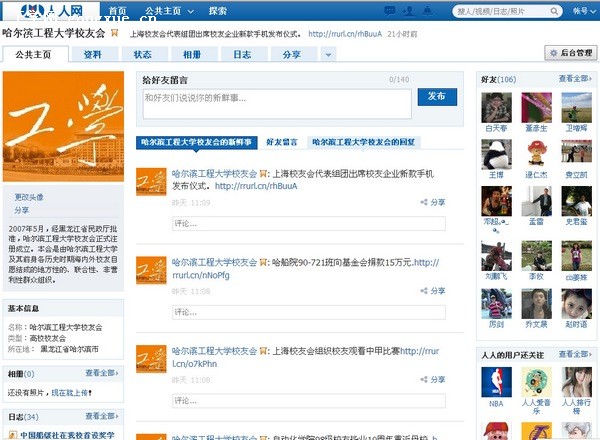Open the NBA page icon
600x440 pixels.
tap(496, 382)
